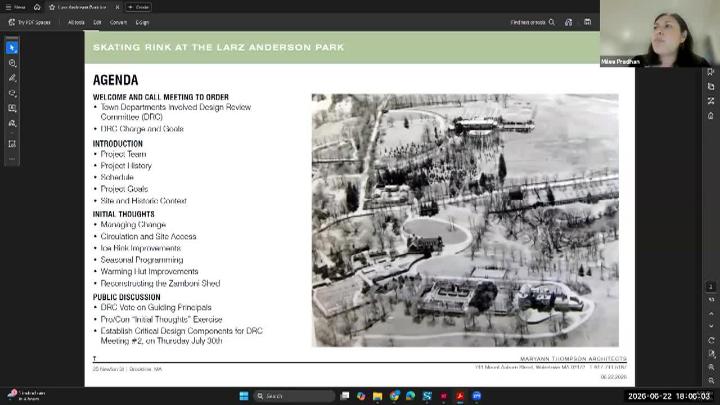Zoom in using the right rail magnifier
Image resolution: width=720 pixels, height=405 pixels.
pos(711,367)
